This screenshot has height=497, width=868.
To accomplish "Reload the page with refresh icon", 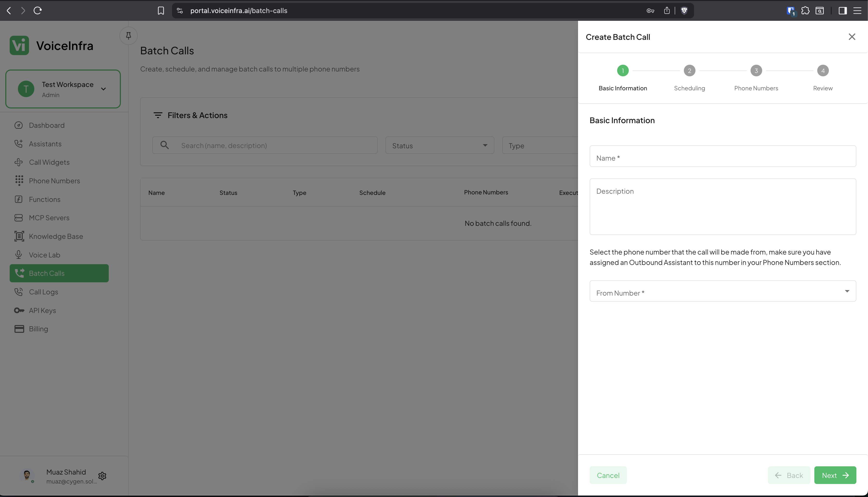I will [x=37, y=11].
